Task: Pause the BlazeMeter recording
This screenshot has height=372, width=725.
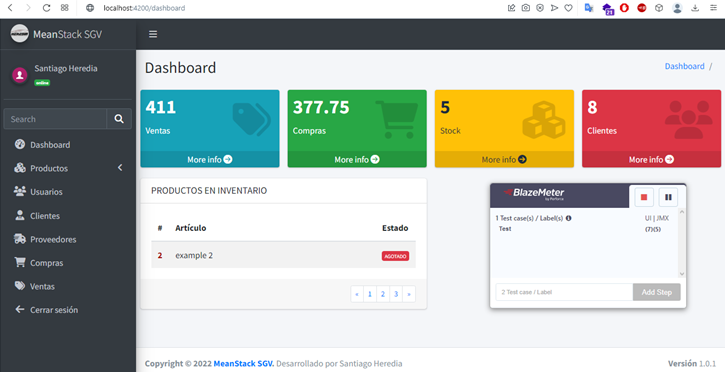Action: click(x=668, y=197)
